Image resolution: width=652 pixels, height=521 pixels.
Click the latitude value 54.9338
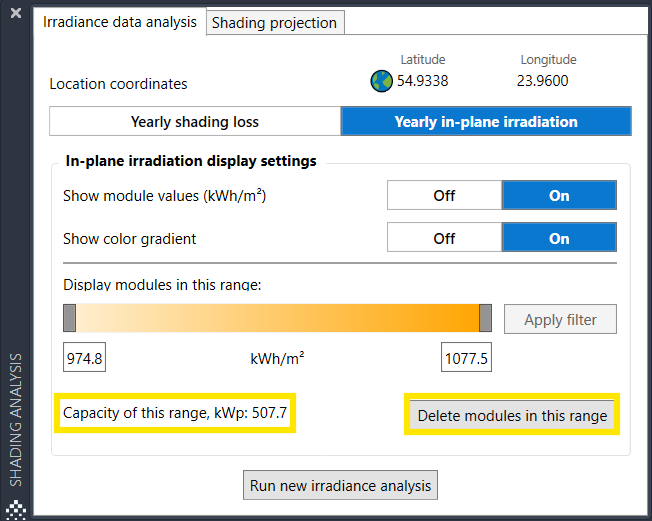[422, 81]
